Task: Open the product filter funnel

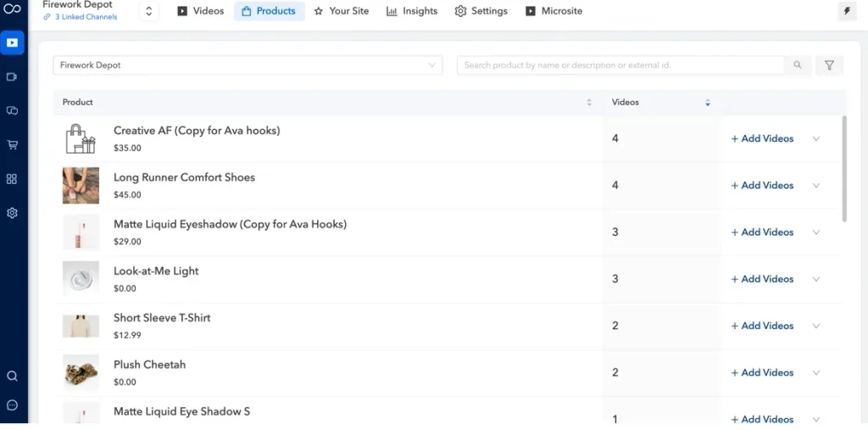Action: point(829,64)
